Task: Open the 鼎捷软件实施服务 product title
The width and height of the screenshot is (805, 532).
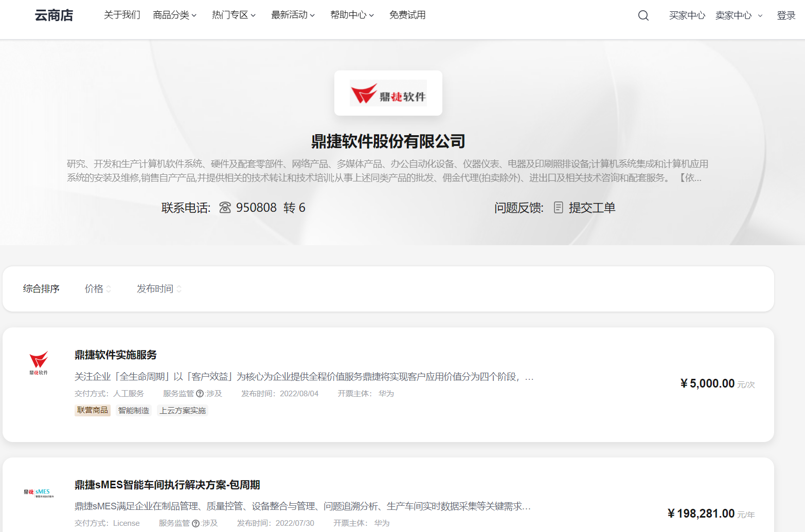Action: click(x=116, y=355)
